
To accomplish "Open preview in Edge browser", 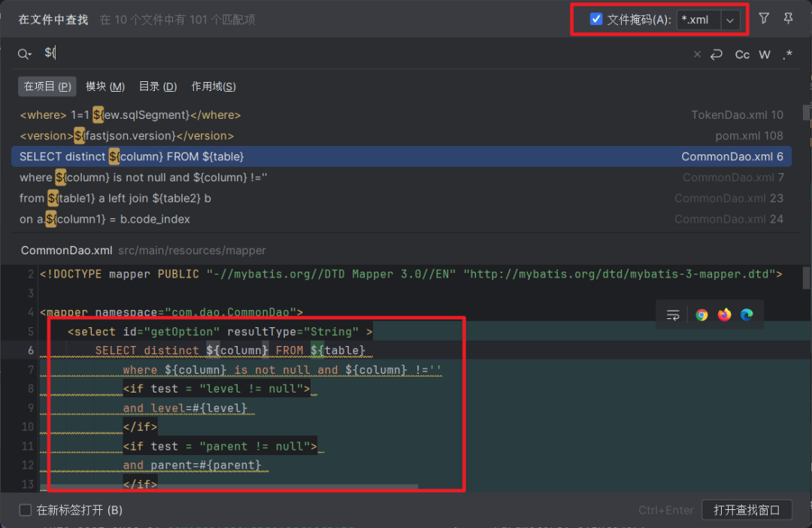I will [x=747, y=314].
